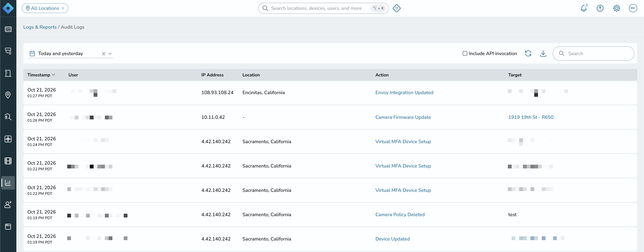Open Camera Firmware Update action
This screenshot has height=252, width=644.
403,117
